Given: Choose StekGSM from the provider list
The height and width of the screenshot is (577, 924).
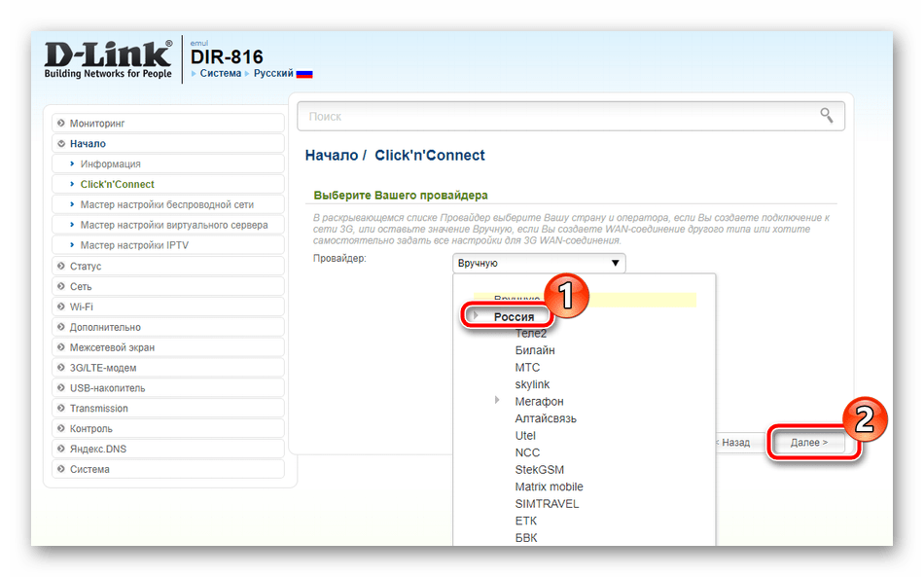Looking at the screenshot, I should [539, 470].
